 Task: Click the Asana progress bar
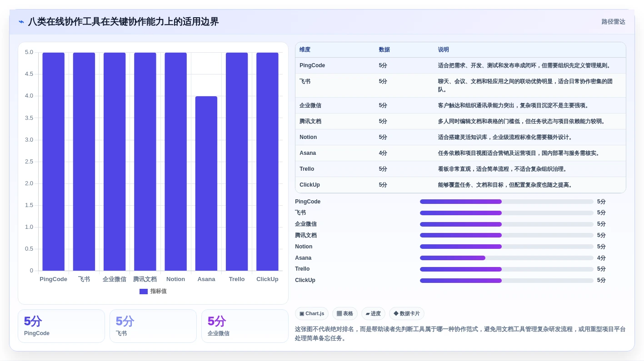(x=507, y=258)
